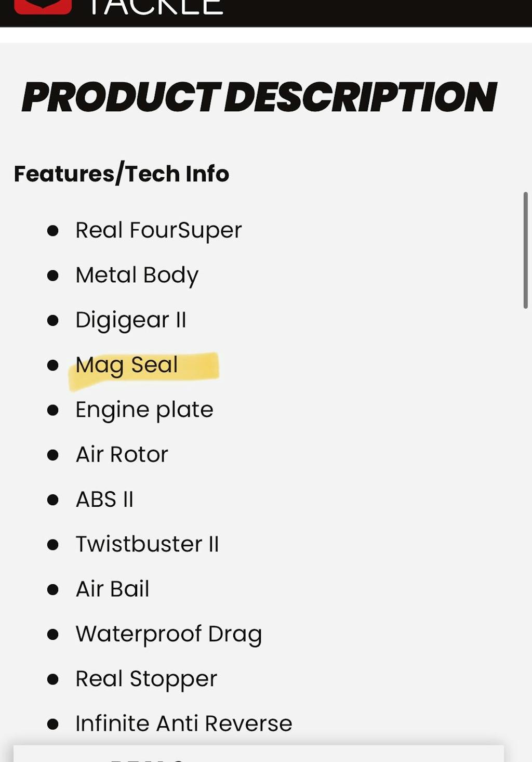Click the Waterproof Drag entry
Image resolution: width=532 pixels, height=762 pixels.
(x=169, y=634)
